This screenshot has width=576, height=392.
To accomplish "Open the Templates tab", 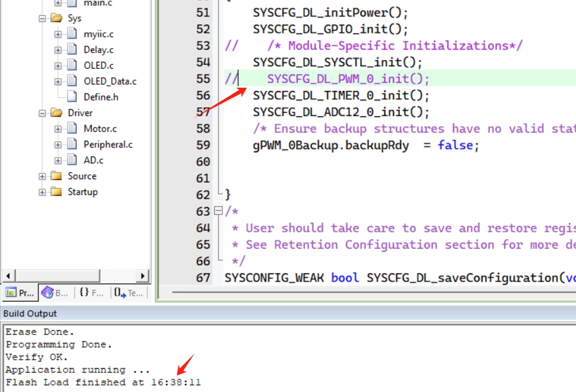I will click(x=129, y=293).
